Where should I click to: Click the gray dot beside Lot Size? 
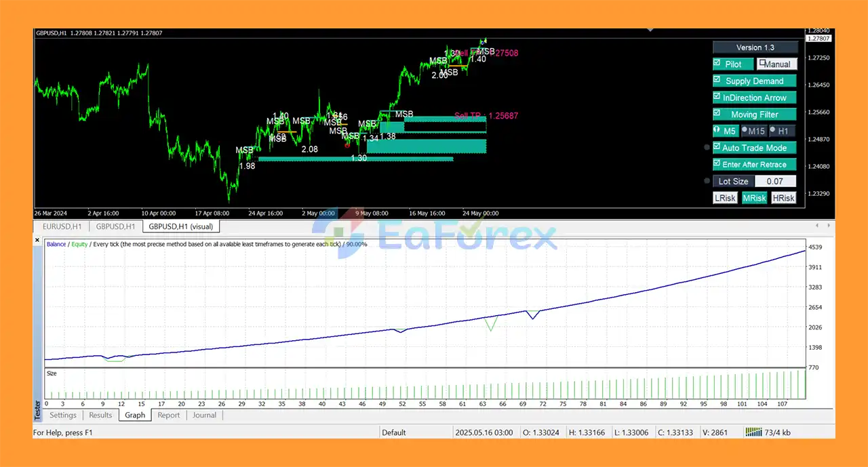(x=707, y=181)
